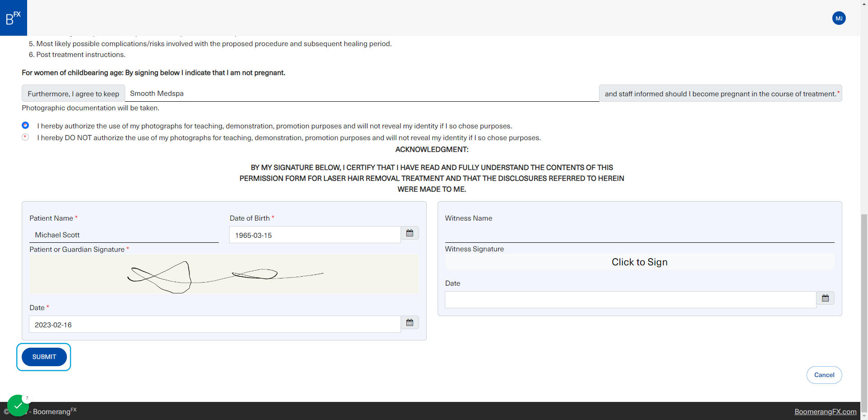This screenshot has width=868, height=420.
Task: Open patient Date calendar picker
Action: [410, 323]
